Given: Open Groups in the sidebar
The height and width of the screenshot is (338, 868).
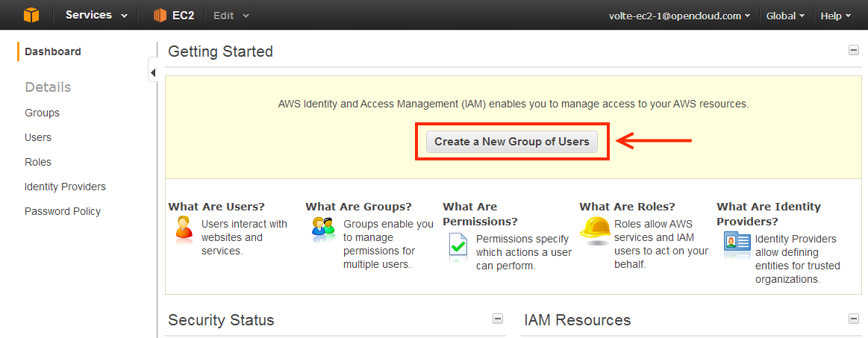Looking at the screenshot, I should [x=42, y=113].
